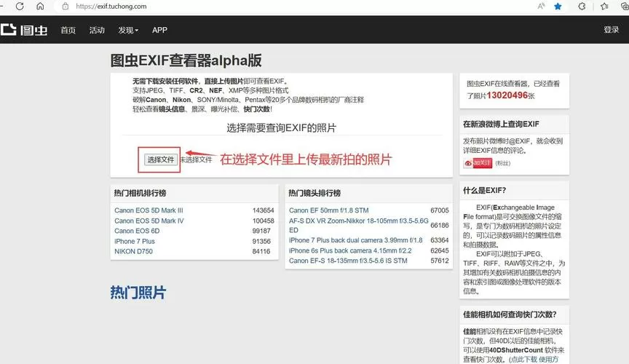Click the 图虫EXIF查看器alpha版 page title
629x364 pixels.
(x=186, y=60)
